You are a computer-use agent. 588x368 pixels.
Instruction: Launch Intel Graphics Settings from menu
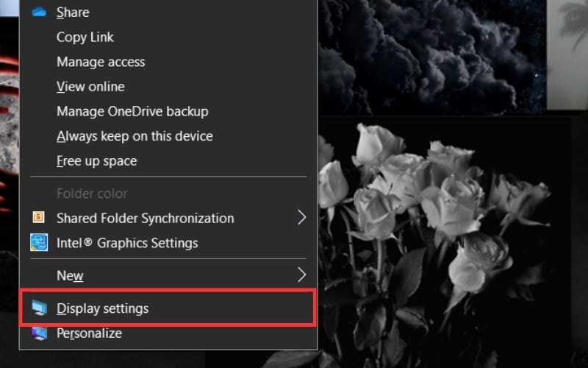(168, 243)
